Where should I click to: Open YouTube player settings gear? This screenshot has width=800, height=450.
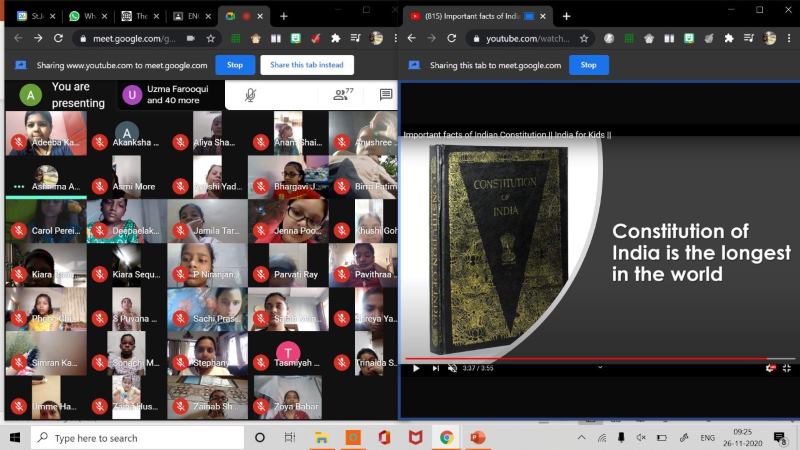pyautogui.click(x=770, y=368)
